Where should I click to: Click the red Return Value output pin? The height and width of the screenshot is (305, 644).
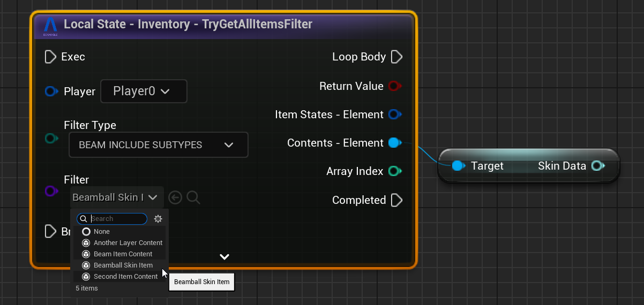point(394,86)
